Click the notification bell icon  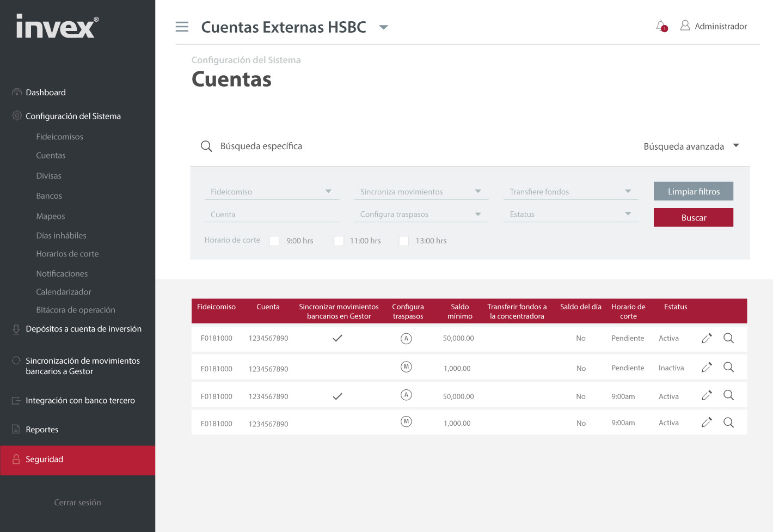(x=661, y=26)
